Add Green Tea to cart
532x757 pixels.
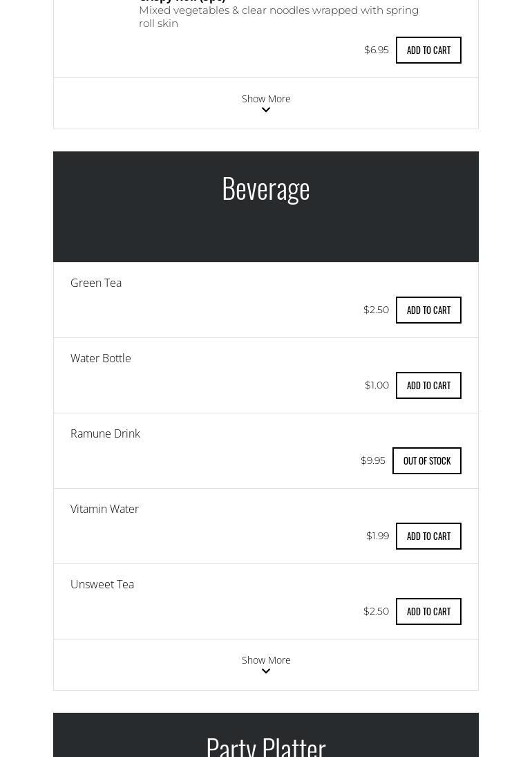tap(428, 310)
